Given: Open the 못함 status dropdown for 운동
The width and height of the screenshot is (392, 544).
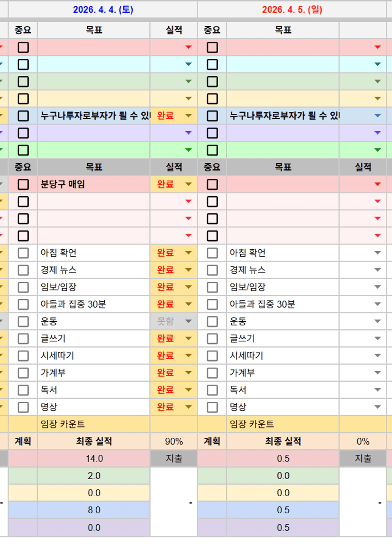Looking at the screenshot, I should (x=188, y=322).
